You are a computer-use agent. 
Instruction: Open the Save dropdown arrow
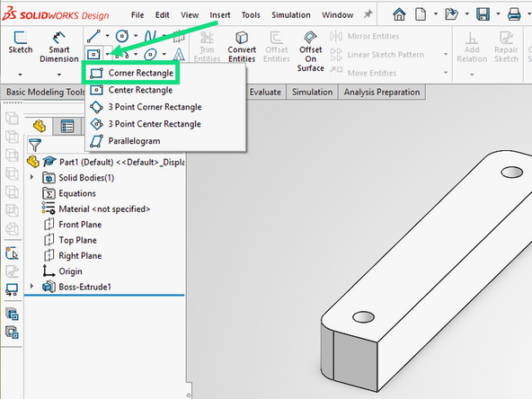point(498,13)
